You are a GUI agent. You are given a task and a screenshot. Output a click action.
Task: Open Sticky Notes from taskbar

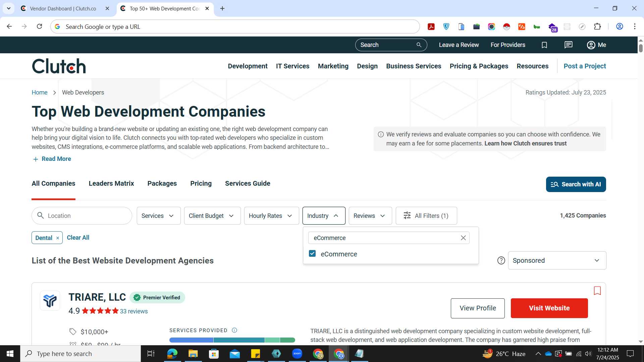tap(256, 354)
